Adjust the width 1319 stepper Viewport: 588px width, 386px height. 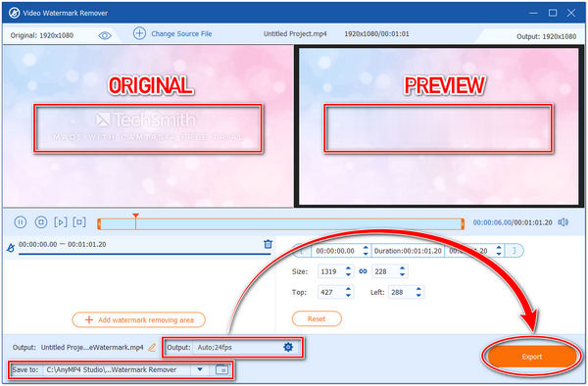point(348,271)
